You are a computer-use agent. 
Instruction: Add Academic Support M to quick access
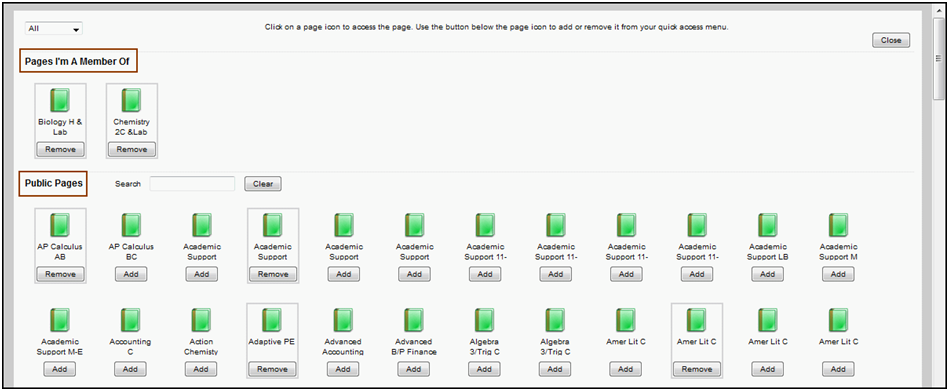point(838,274)
